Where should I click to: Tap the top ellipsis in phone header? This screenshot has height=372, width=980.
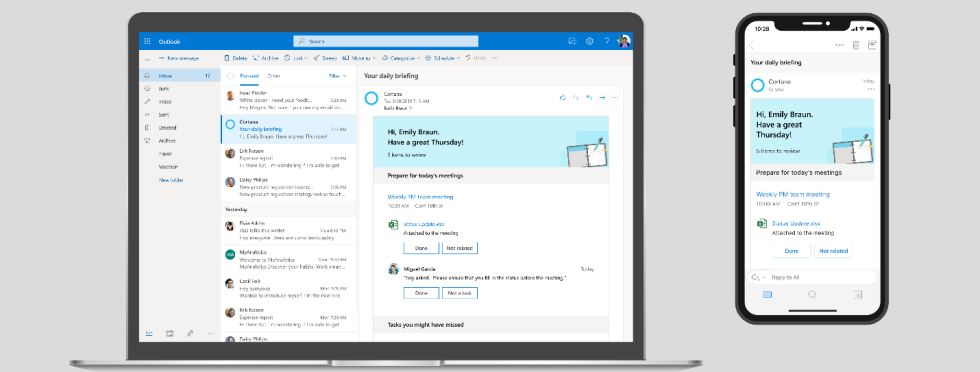(839, 45)
